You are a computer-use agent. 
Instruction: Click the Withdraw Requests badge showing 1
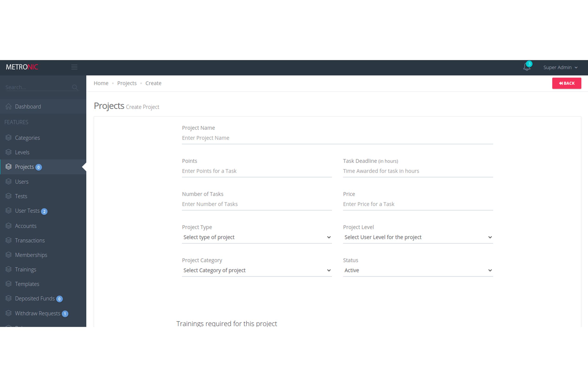(x=65, y=314)
